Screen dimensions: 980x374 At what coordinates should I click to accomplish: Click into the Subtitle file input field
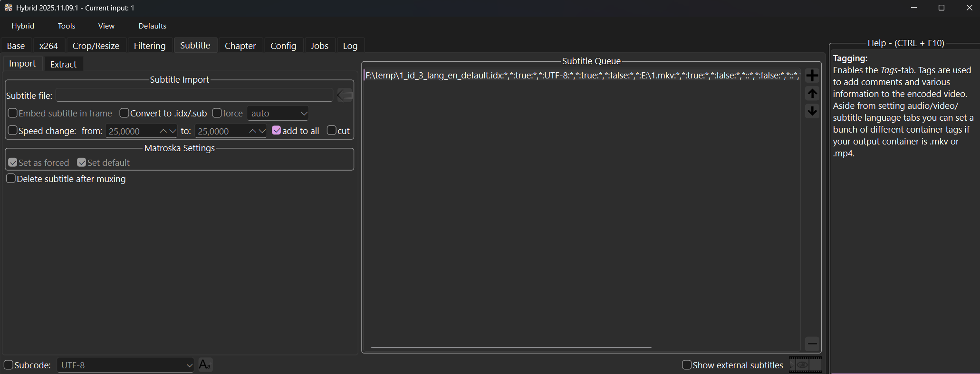194,96
